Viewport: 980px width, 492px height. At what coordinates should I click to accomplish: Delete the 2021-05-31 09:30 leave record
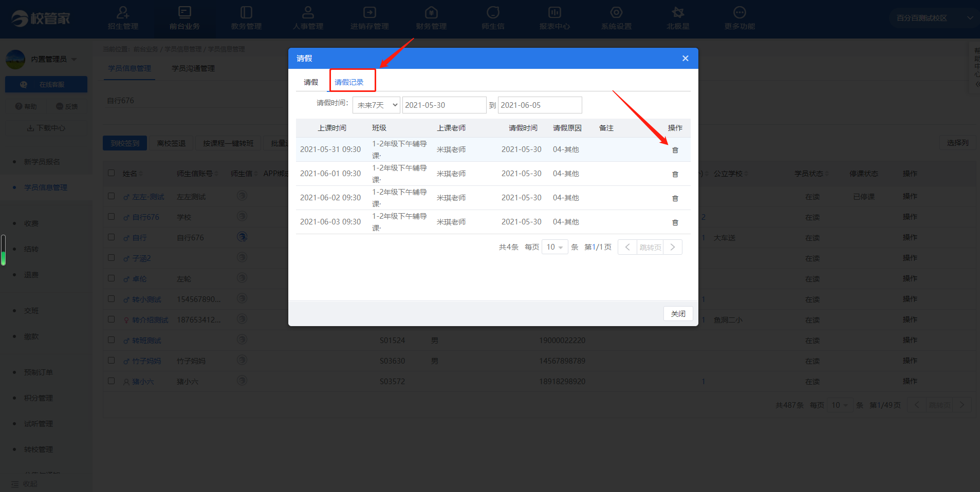pyautogui.click(x=675, y=150)
